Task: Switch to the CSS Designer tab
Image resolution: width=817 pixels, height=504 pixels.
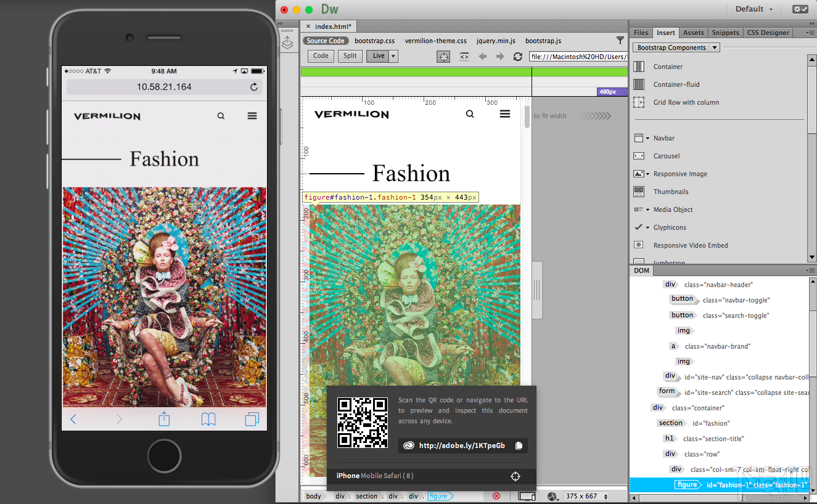Action: (768, 32)
